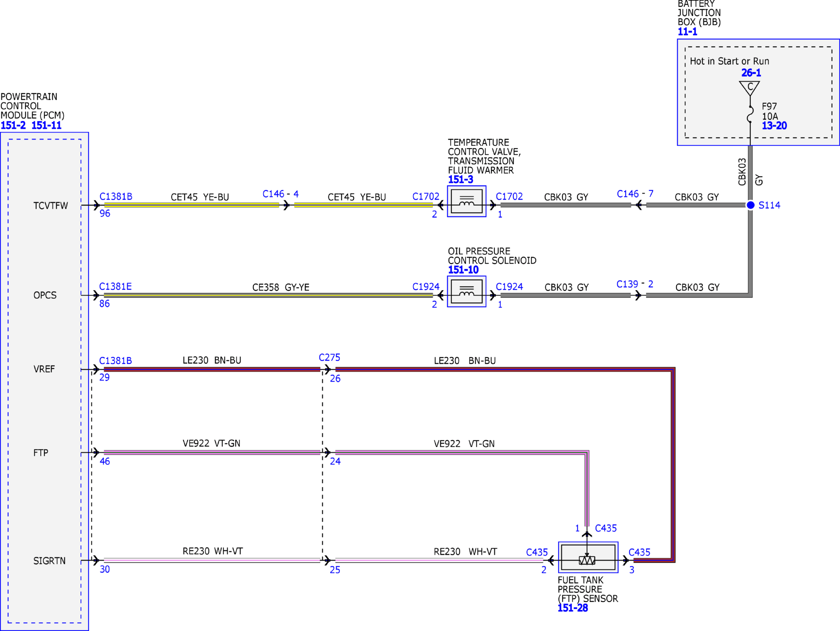Click the C1702 label left of valve
This screenshot has width=840, height=631.
coord(426,197)
